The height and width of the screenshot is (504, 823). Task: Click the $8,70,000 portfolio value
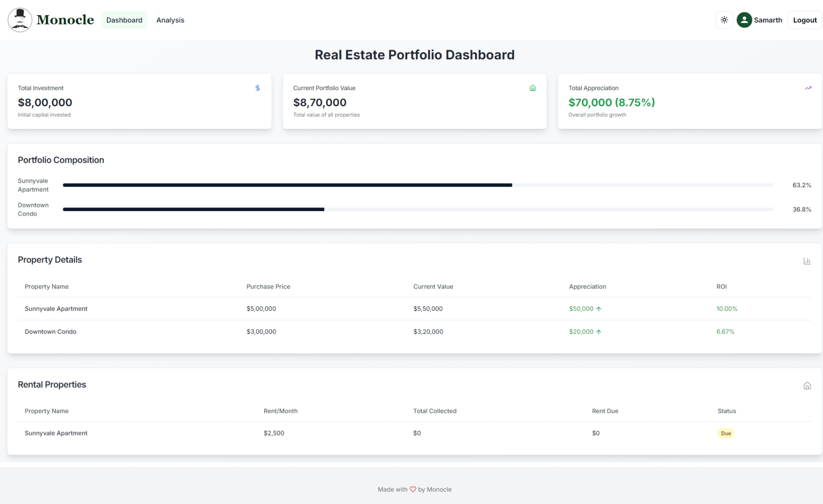[320, 102]
